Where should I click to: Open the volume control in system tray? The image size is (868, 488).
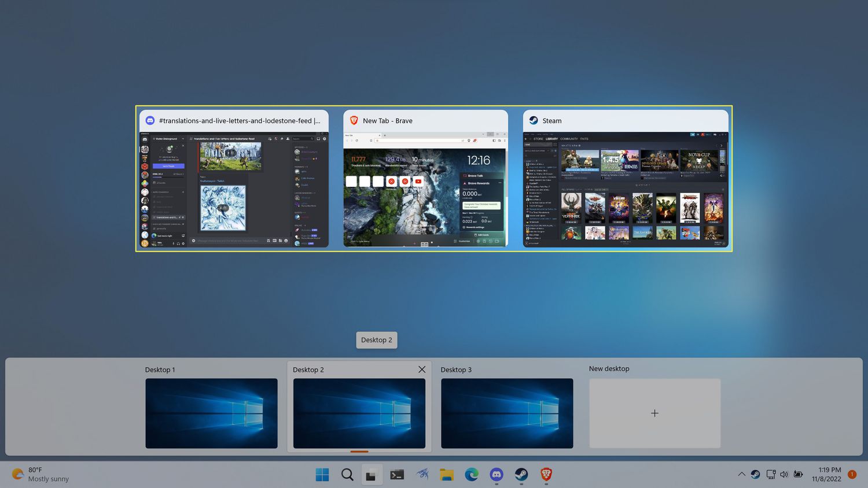(x=784, y=474)
